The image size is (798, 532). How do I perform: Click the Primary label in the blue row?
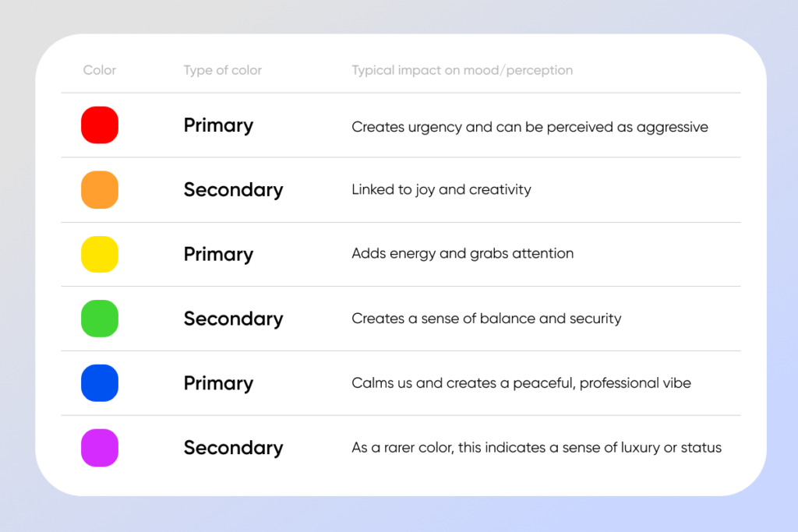[218, 383]
